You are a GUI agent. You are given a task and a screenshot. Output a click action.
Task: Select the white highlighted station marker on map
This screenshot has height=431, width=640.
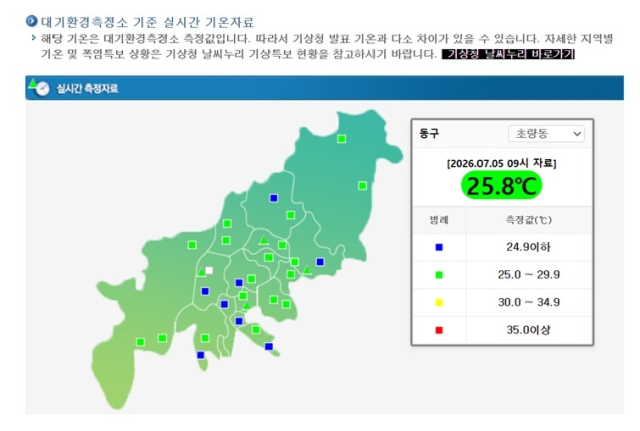[x=209, y=270]
